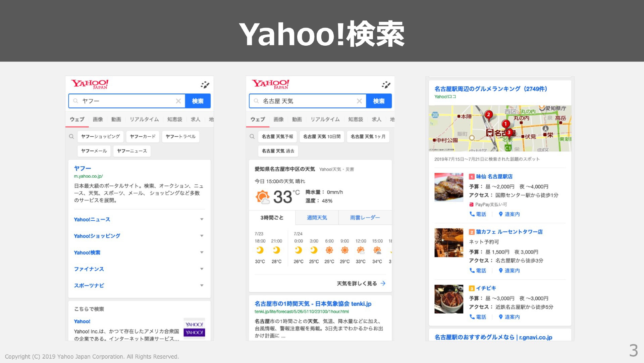Tap the 電話 phone link for 味仙 名古屋駅店
The height and width of the screenshot is (363, 644).
[478, 214]
